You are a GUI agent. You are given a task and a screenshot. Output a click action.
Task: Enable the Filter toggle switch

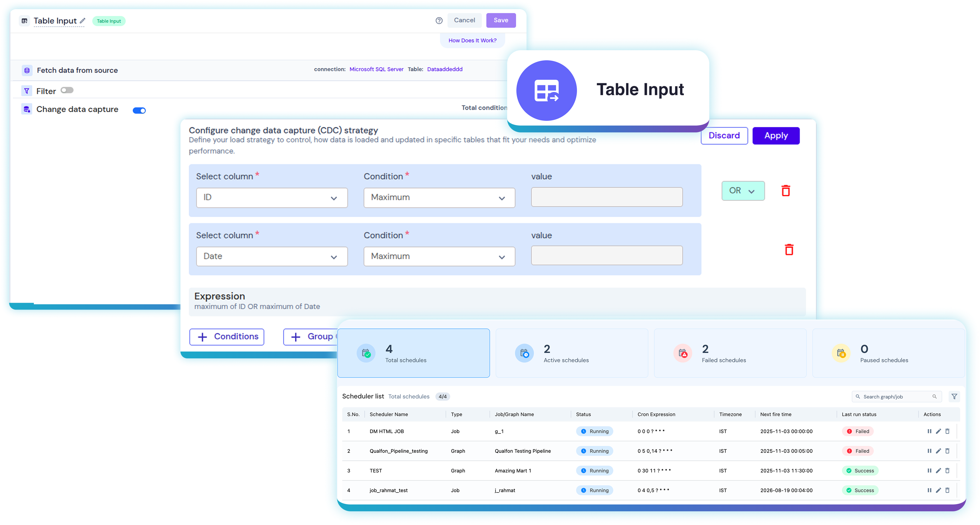click(x=67, y=90)
